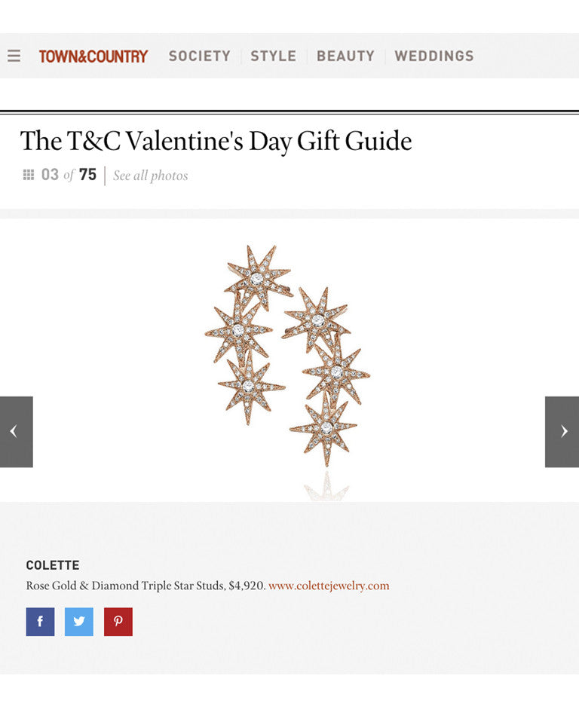Open the Style section
The height and width of the screenshot is (728, 579).
[273, 57]
